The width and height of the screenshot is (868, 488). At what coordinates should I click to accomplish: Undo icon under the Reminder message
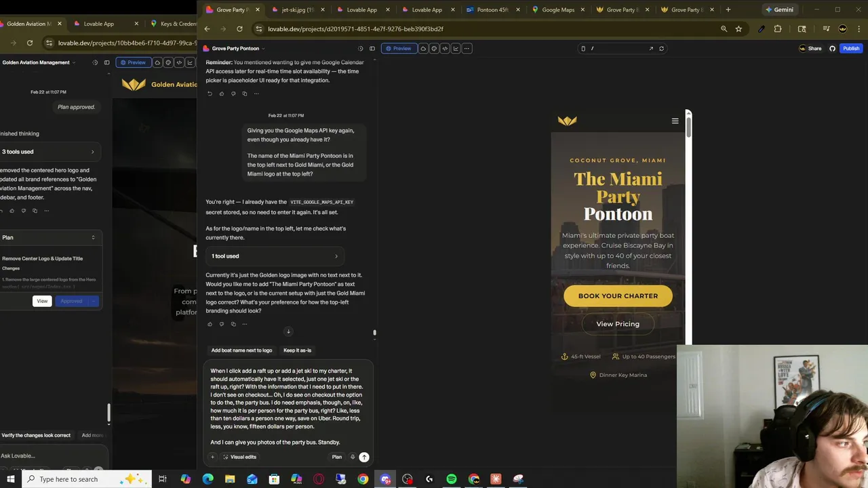pyautogui.click(x=210, y=94)
